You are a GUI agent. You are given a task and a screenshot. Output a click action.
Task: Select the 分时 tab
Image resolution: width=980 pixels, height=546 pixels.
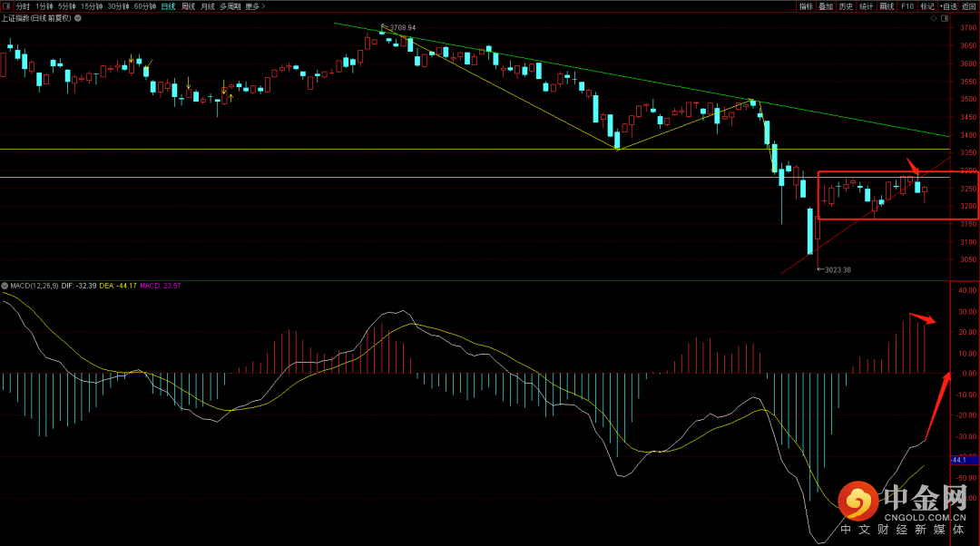click(x=23, y=6)
